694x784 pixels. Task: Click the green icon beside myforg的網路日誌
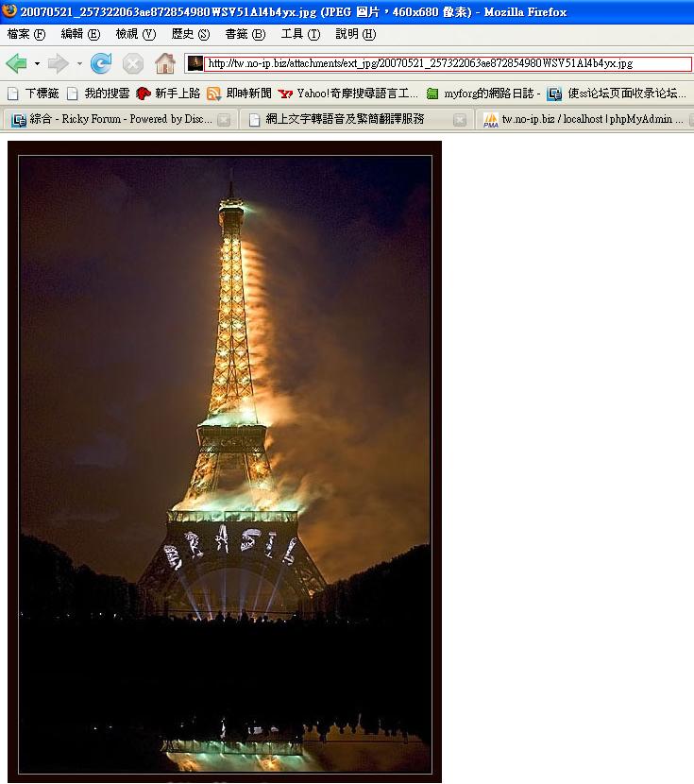[432, 94]
